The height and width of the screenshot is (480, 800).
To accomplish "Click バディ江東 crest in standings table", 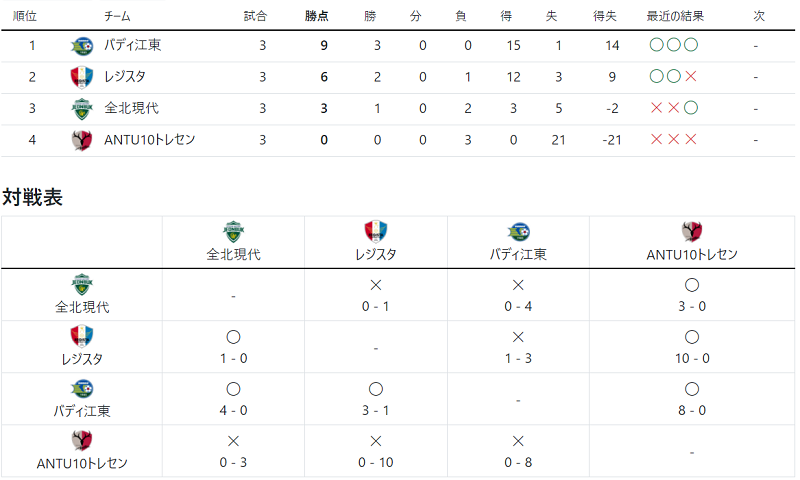I will click(x=82, y=46).
